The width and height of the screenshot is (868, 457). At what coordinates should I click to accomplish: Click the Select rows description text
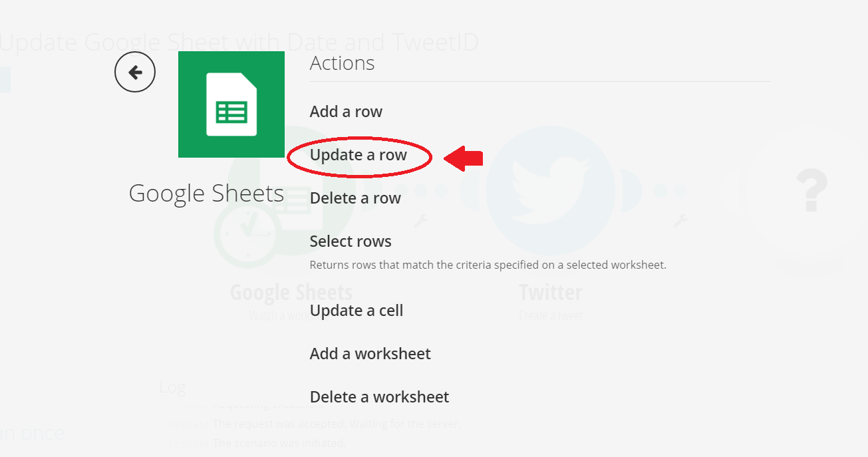point(488,265)
